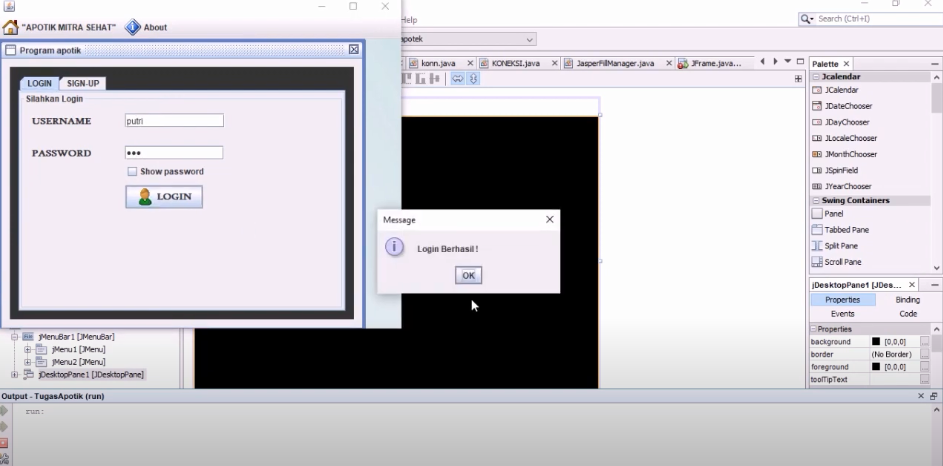Click the blue info icon beside About
This screenshot has height=466, width=943.
coord(132,27)
